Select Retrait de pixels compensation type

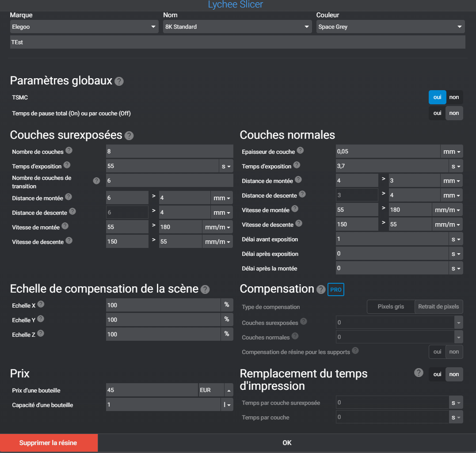438,307
